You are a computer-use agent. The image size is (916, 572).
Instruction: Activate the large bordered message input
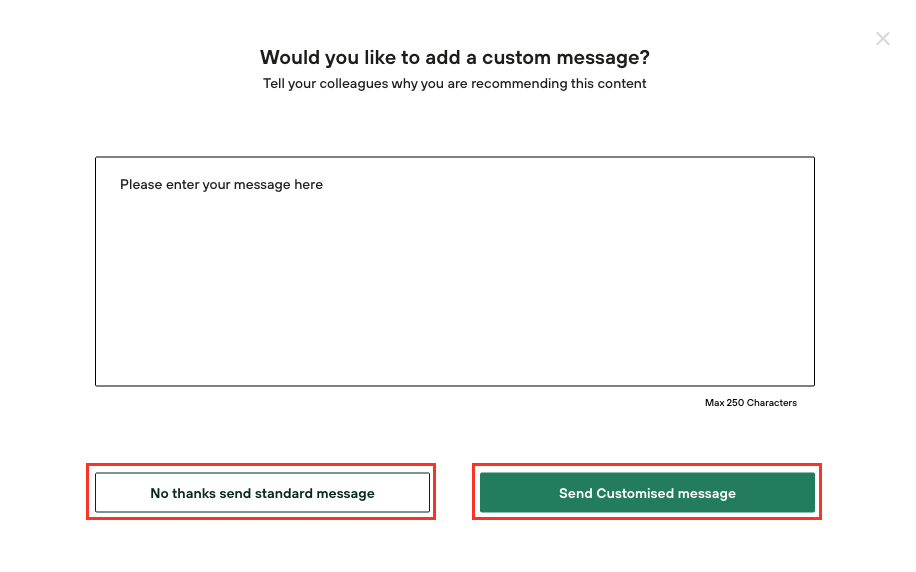[x=454, y=271]
